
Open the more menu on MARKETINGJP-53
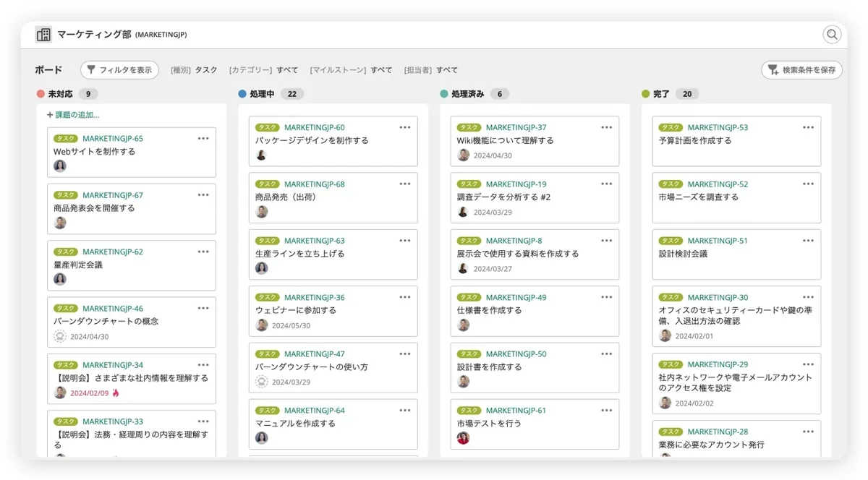point(809,127)
